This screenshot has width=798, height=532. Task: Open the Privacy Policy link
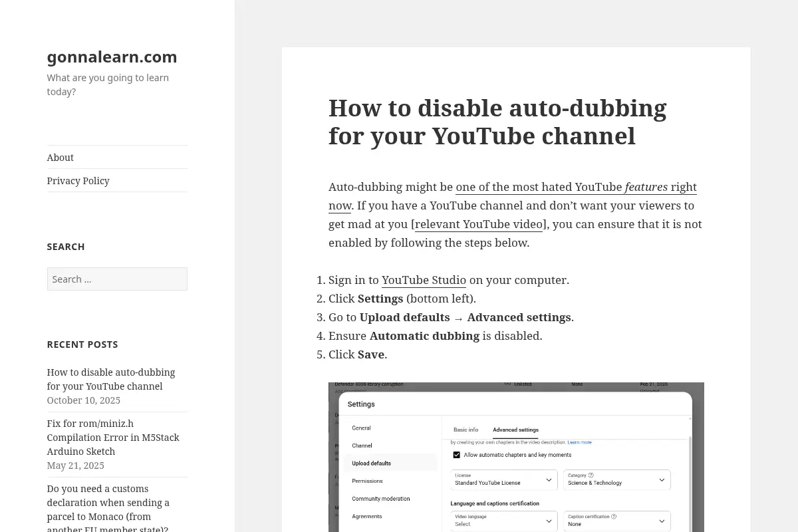(x=78, y=181)
